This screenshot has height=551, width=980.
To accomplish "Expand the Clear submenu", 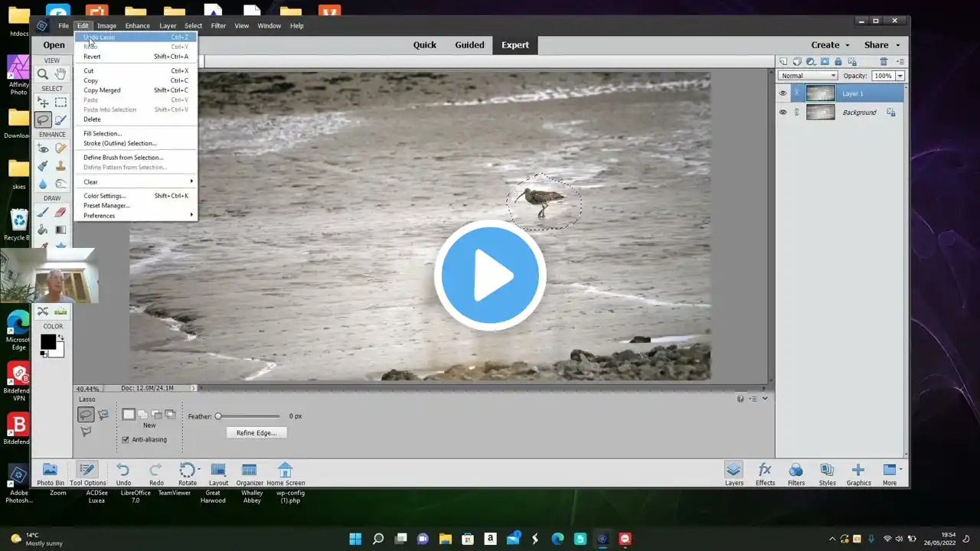I will [136, 181].
